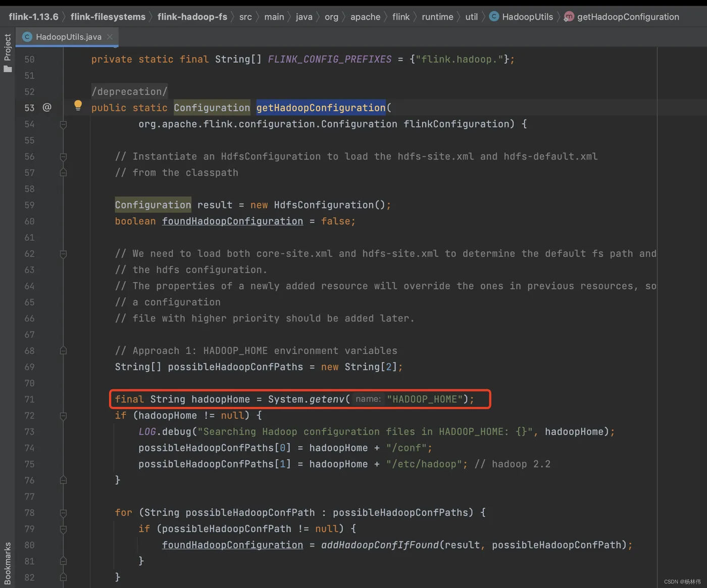Click foundHadoopConfiguration assignment on line 80
The width and height of the screenshot is (707, 588).
pyautogui.click(x=232, y=545)
